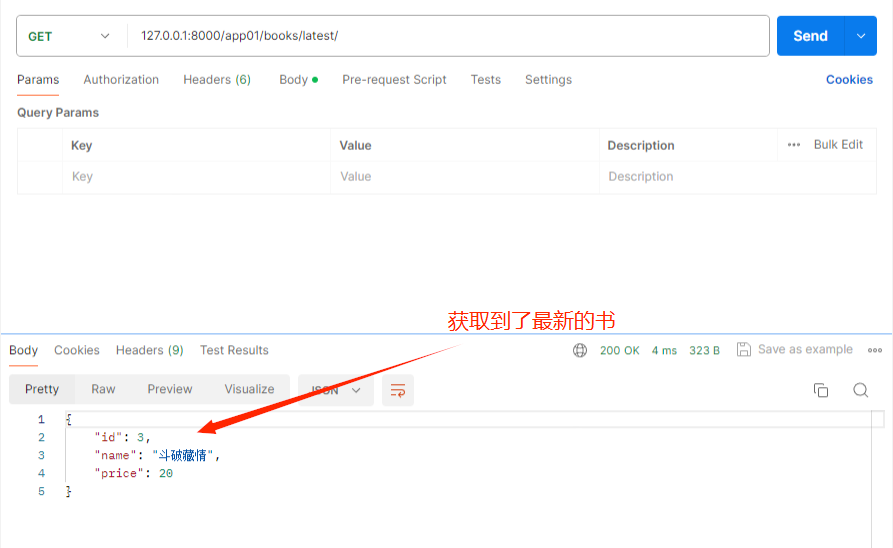Click the network globe icon
Viewport: 893px width, 548px height.
[580, 350]
